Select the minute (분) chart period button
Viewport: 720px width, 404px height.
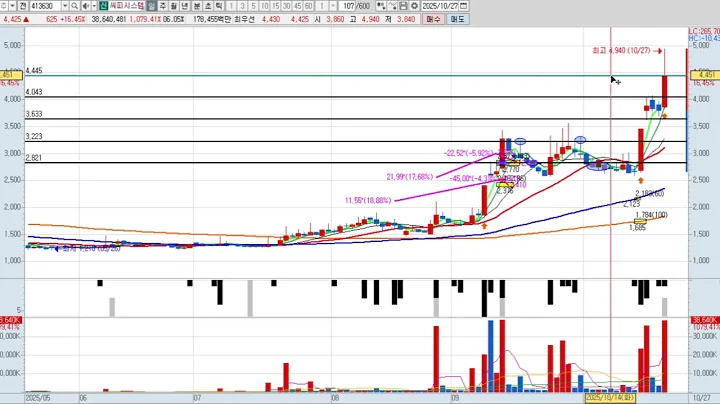pyautogui.click(x=197, y=6)
